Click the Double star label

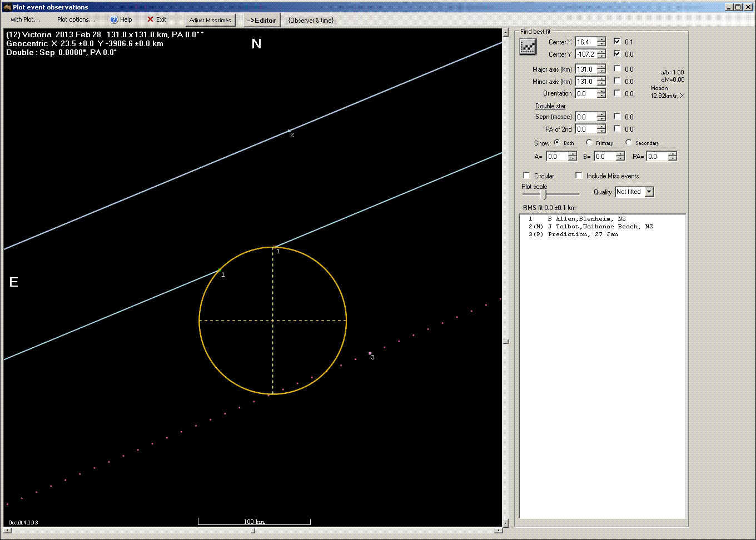click(550, 106)
